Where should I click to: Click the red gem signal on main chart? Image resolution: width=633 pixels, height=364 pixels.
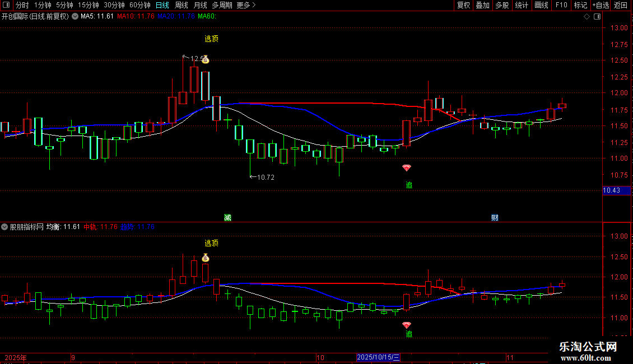(x=407, y=167)
